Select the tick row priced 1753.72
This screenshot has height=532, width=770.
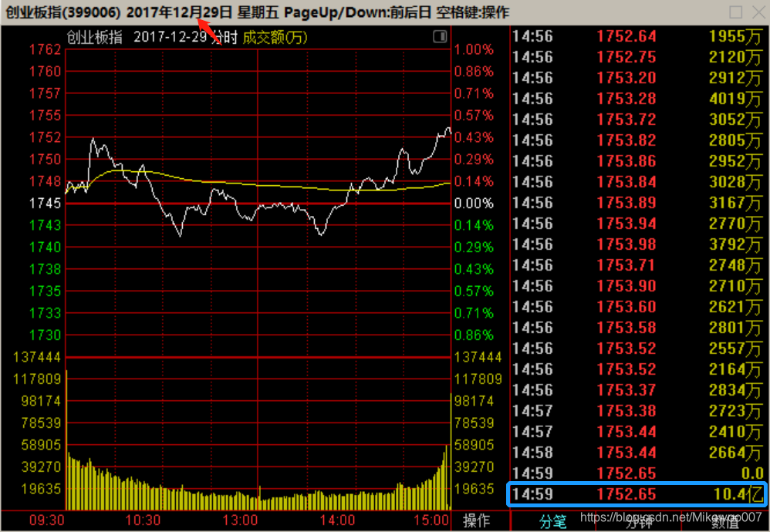point(638,120)
